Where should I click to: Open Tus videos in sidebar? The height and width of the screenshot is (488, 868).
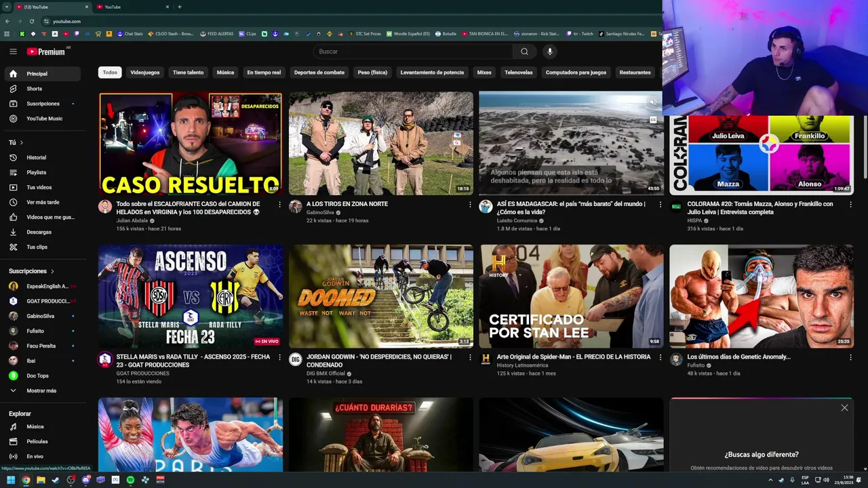click(x=43, y=188)
